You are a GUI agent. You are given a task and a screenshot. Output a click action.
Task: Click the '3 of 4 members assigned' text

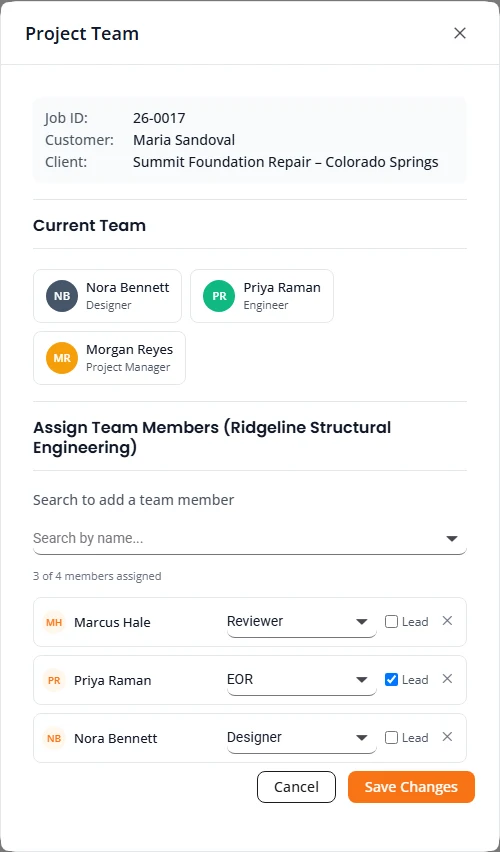click(x=97, y=576)
